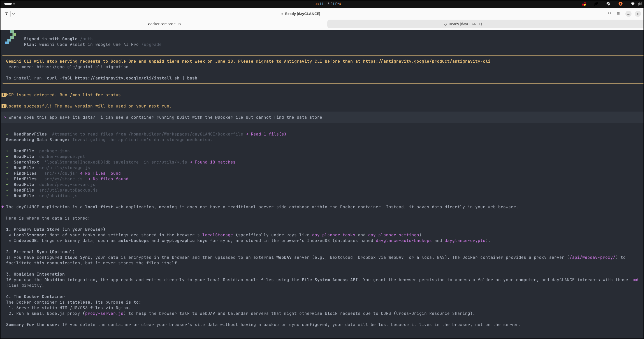This screenshot has width=644, height=339.
Task: Open the tab overview grid
Action: point(610,14)
